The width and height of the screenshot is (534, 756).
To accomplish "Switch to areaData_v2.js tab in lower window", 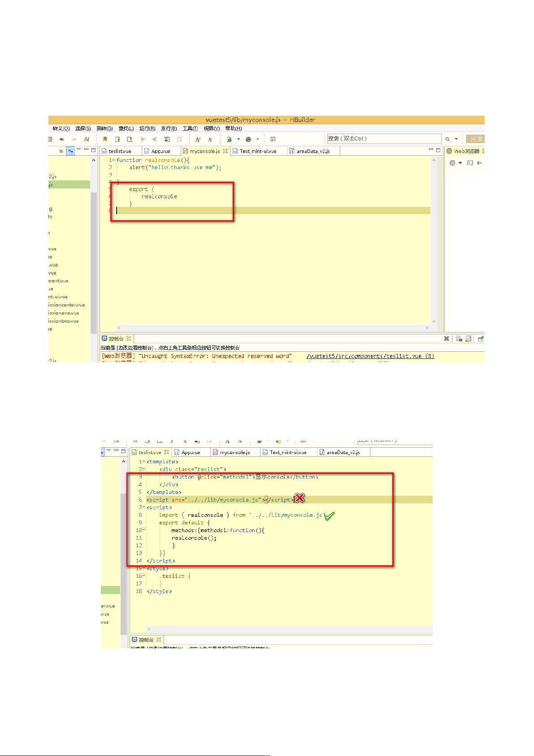I will click(x=343, y=453).
